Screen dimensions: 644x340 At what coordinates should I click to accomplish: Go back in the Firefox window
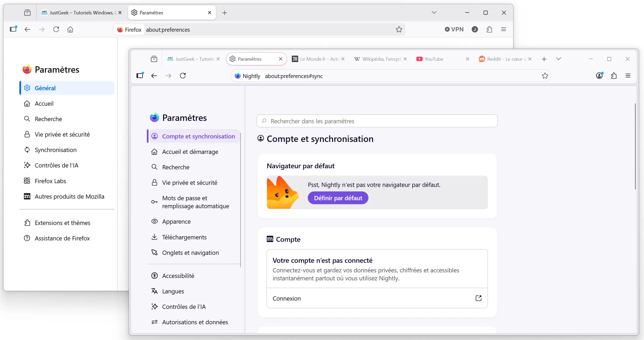pos(27,29)
